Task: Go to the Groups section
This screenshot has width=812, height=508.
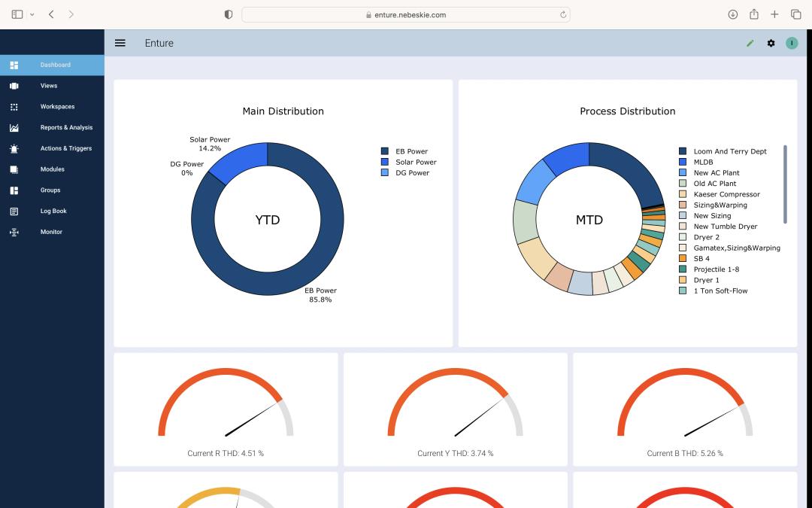Action: tap(52, 190)
